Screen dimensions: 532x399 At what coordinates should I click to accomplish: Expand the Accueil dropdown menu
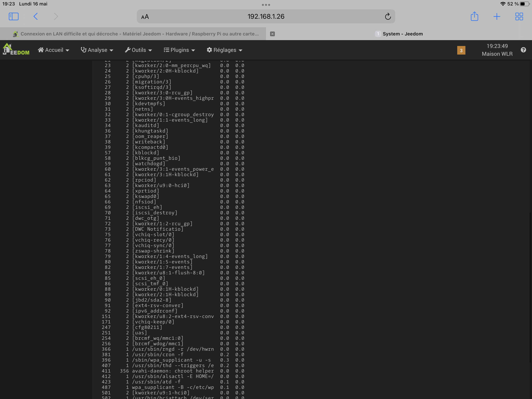(53, 50)
